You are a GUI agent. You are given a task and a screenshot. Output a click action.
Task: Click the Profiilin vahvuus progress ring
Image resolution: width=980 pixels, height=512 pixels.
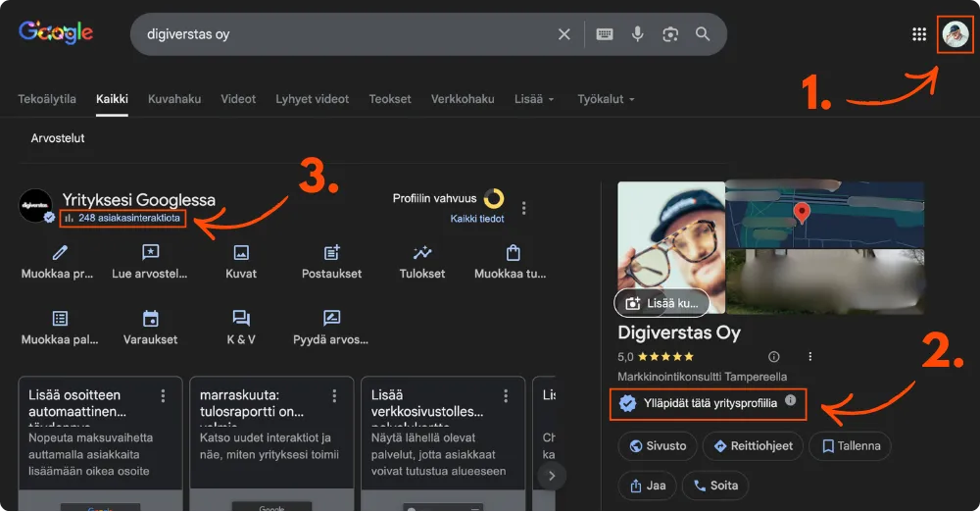(494, 198)
